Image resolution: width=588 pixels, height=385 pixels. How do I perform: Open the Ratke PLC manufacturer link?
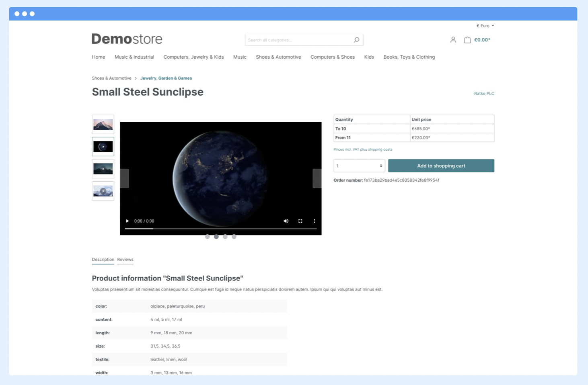(x=484, y=94)
